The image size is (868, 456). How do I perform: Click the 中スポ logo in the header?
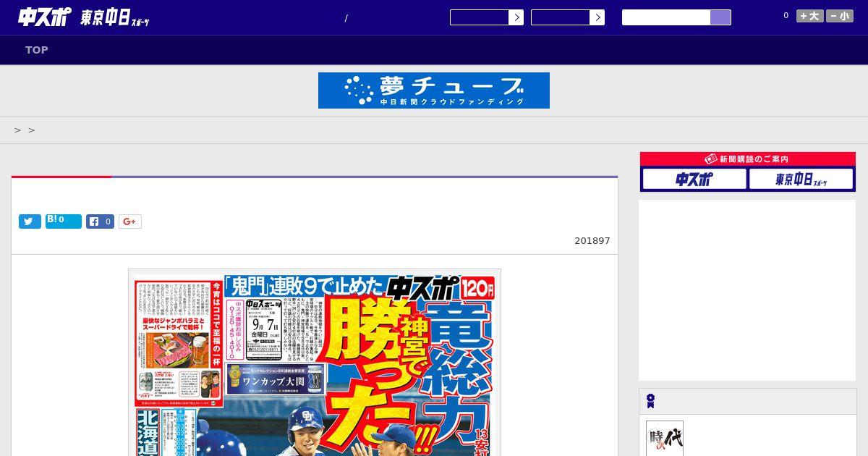coord(45,17)
